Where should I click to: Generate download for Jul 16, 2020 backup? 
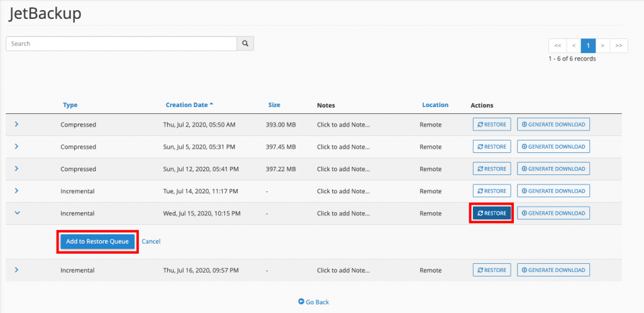pyautogui.click(x=553, y=270)
